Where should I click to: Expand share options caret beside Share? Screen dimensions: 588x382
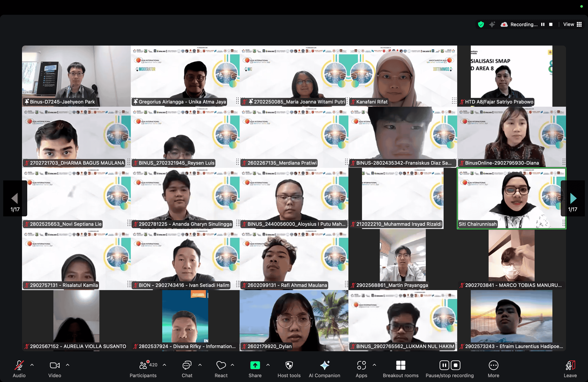pyautogui.click(x=268, y=365)
